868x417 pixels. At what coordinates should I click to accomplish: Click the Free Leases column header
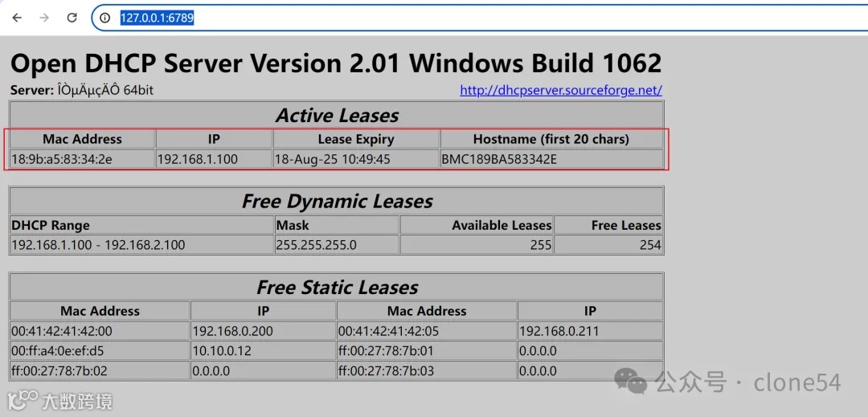[626, 225]
